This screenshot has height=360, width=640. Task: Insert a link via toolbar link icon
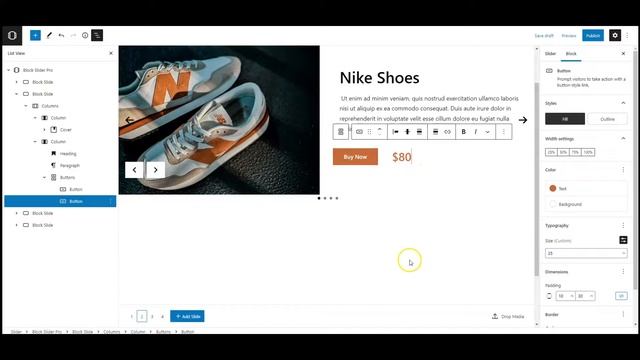(447, 132)
